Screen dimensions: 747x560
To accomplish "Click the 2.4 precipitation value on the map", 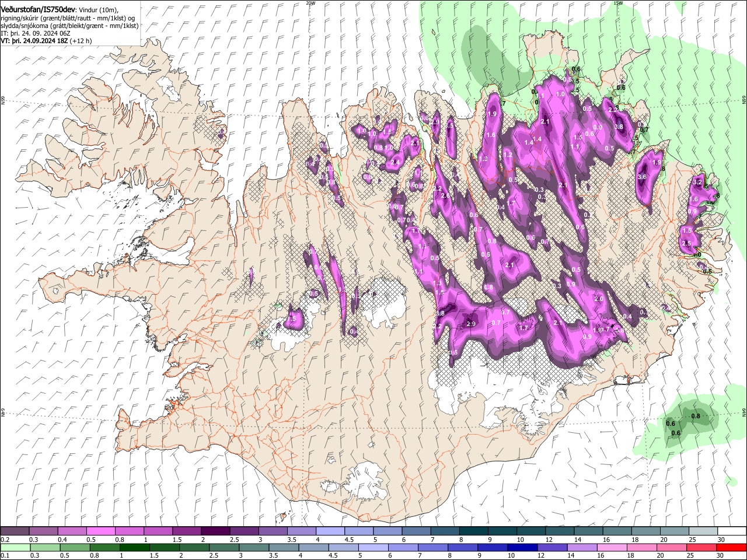I will click(x=395, y=162).
